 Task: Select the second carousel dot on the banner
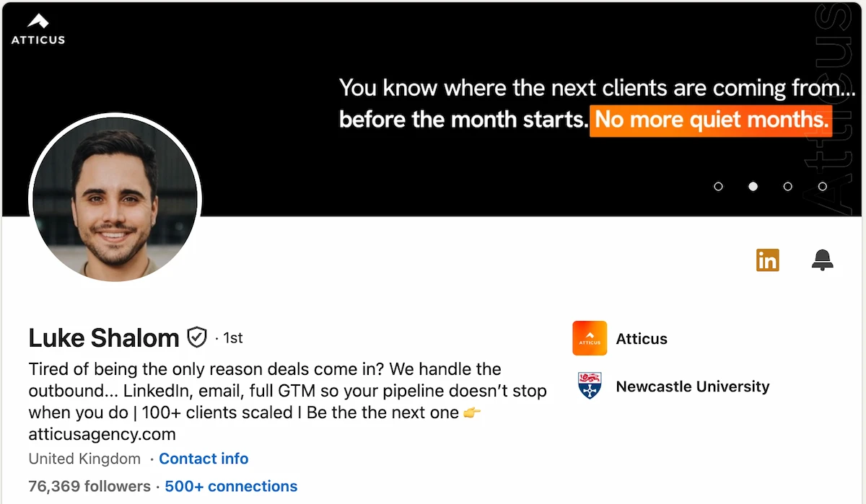(x=753, y=186)
